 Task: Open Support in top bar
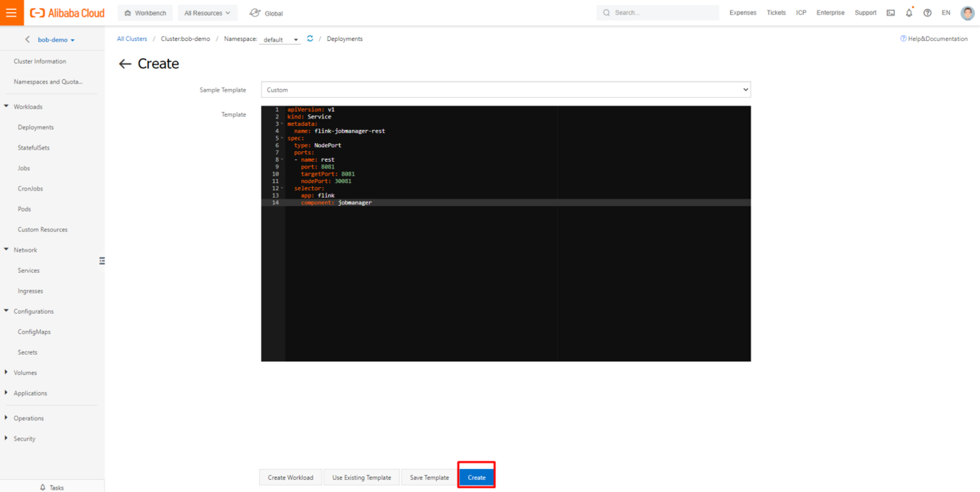(x=866, y=13)
